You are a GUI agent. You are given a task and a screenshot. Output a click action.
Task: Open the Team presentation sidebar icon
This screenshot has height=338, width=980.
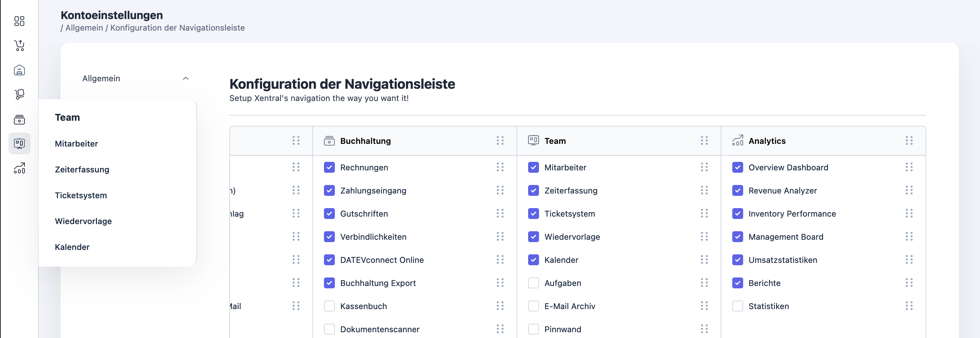tap(19, 143)
